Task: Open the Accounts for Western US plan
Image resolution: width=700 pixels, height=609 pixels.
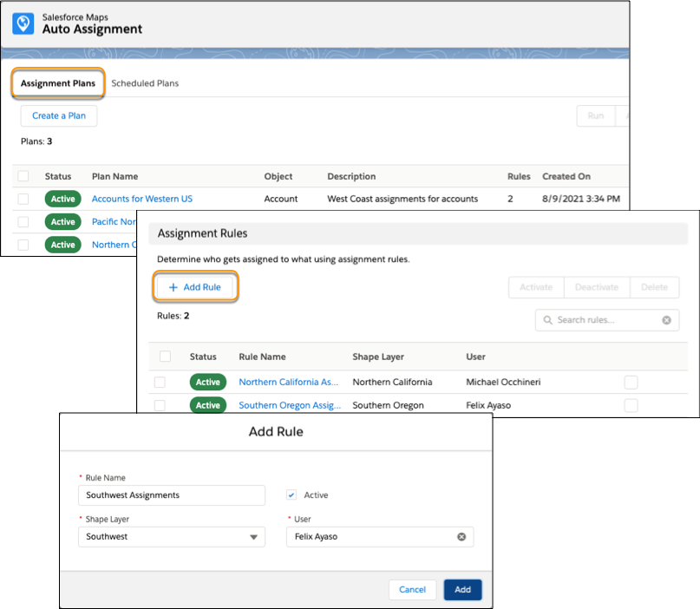Action: click(x=141, y=199)
